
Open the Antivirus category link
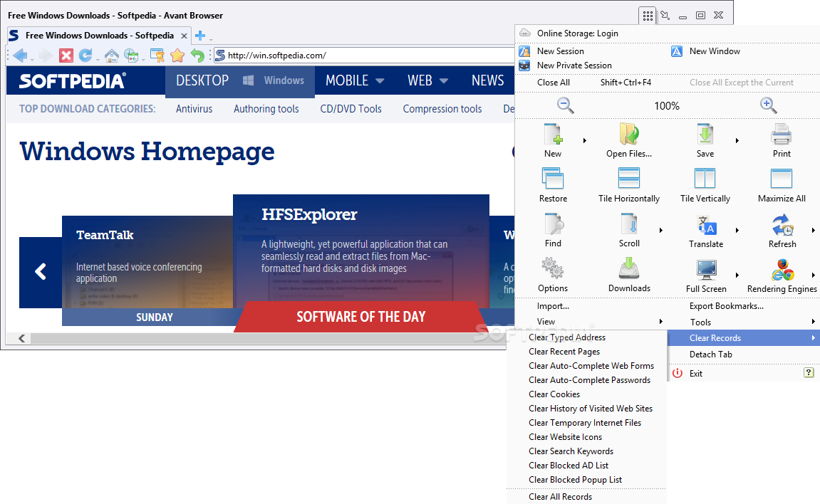194,109
